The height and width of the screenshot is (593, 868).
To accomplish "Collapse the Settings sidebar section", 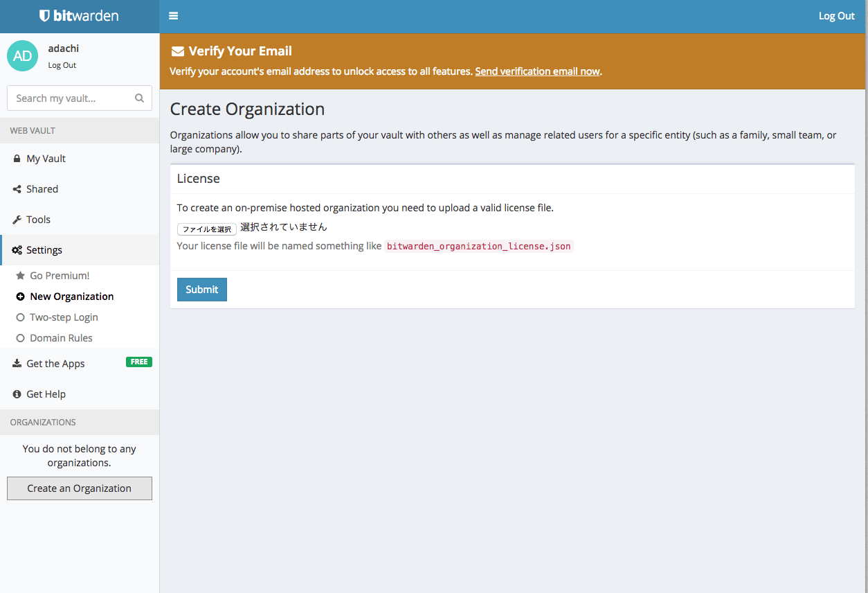I will point(44,250).
